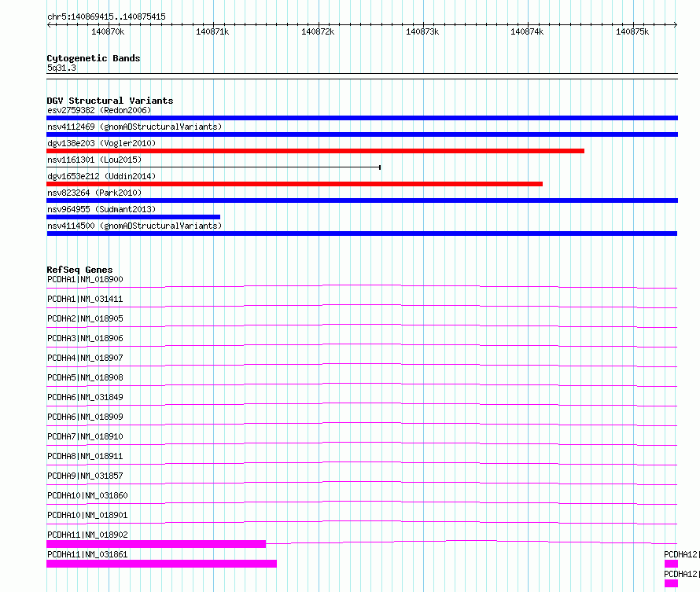Viewport: 700px width, 592px height.
Task: Select the nsv4112469 gnomAD variant bar
Action: (x=362, y=134)
